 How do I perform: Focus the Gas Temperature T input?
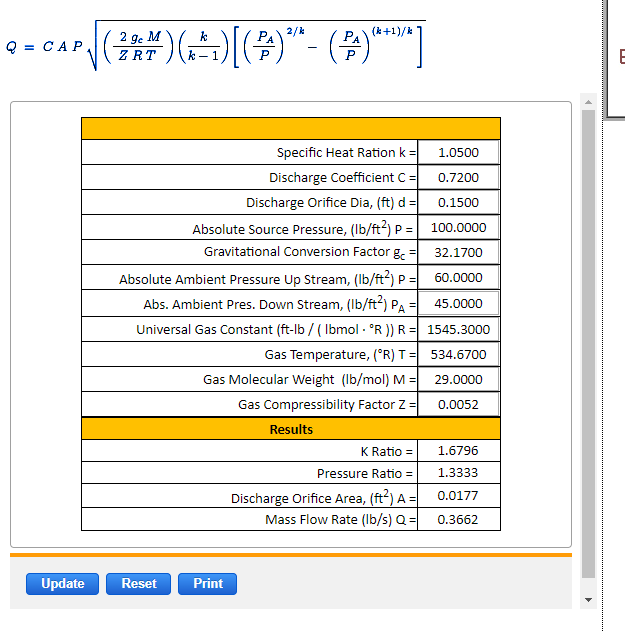point(458,355)
